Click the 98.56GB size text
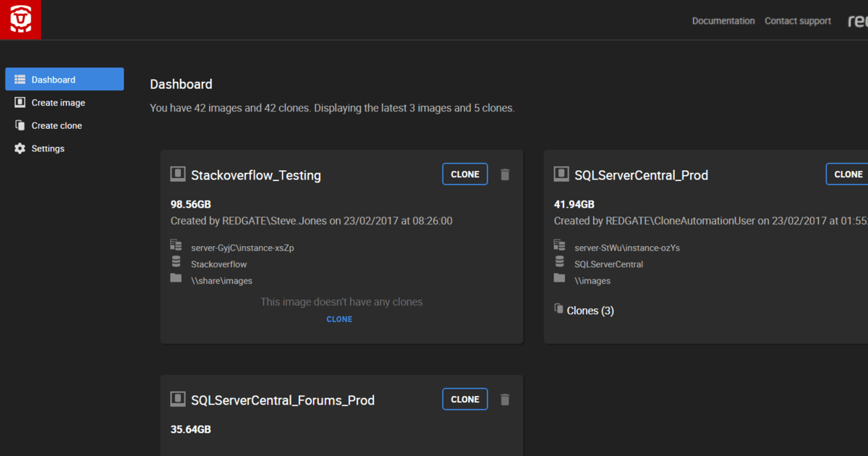 click(x=191, y=204)
